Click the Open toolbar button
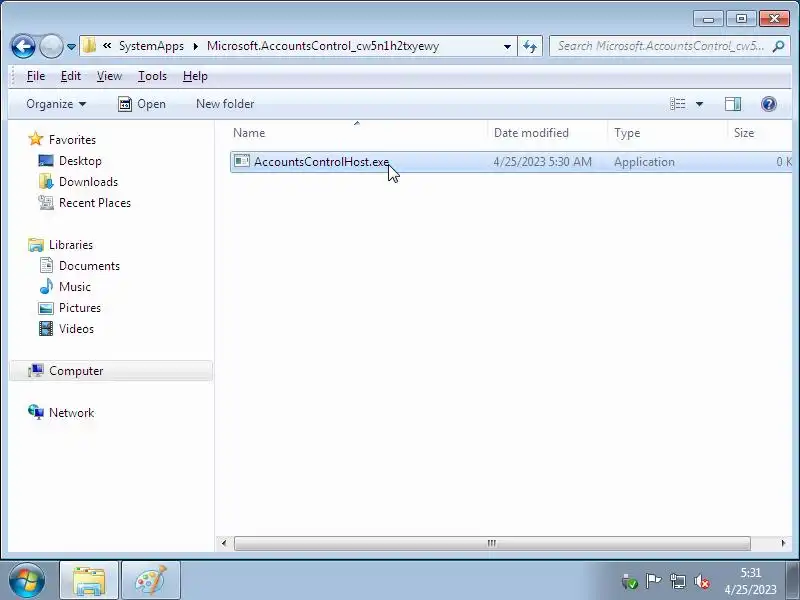 coord(142,104)
